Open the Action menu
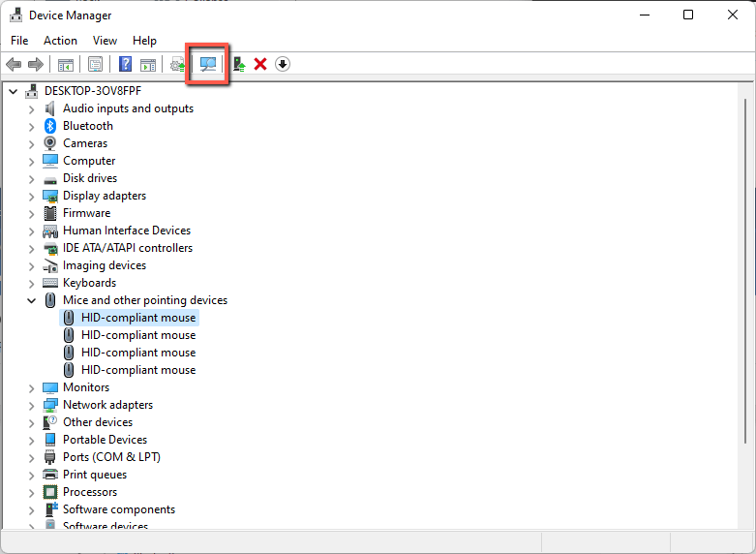 pyautogui.click(x=60, y=41)
